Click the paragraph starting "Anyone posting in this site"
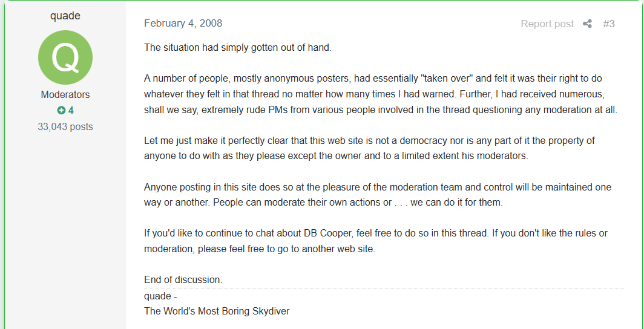The image size is (644, 329). [378, 195]
